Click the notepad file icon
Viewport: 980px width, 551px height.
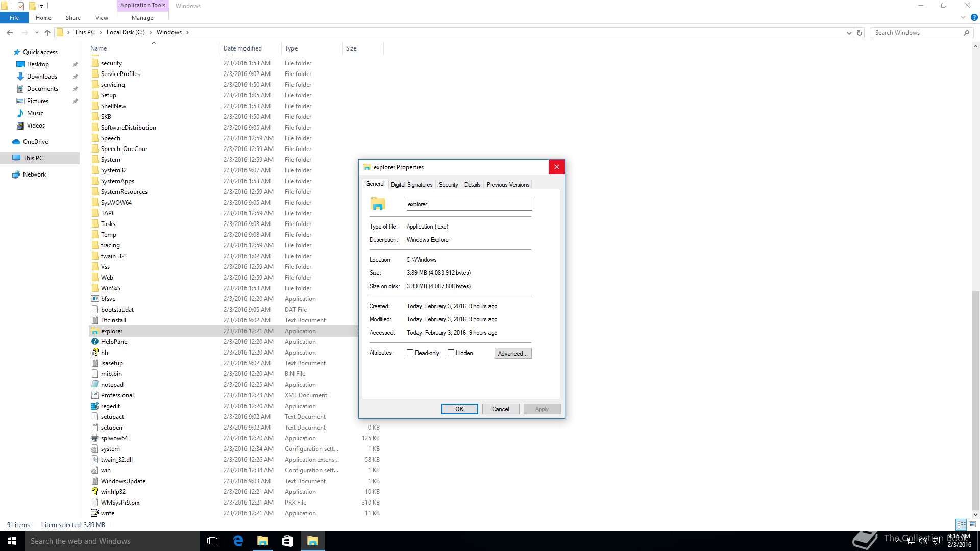[x=94, y=385]
